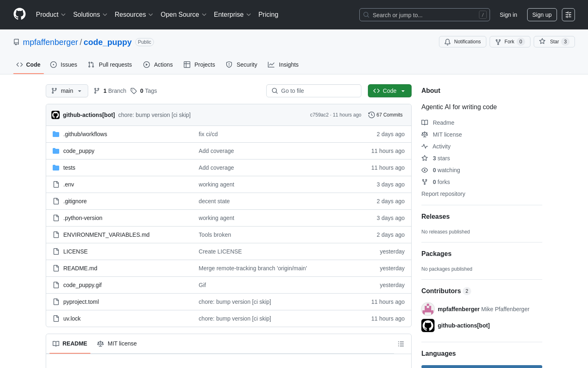Click the book icon next to Readme
588x368 pixels.
pyautogui.click(x=425, y=123)
